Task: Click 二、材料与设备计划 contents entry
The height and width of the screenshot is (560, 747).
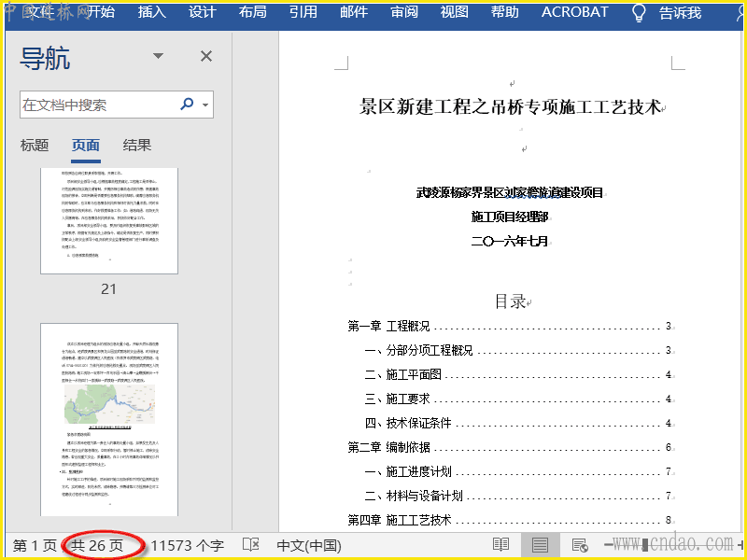Action: click(518, 497)
